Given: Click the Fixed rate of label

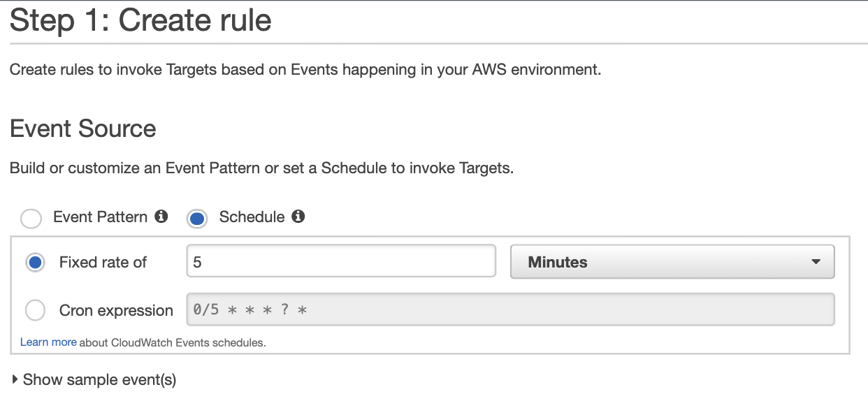Looking at the screenshot, I should point(103,262).
